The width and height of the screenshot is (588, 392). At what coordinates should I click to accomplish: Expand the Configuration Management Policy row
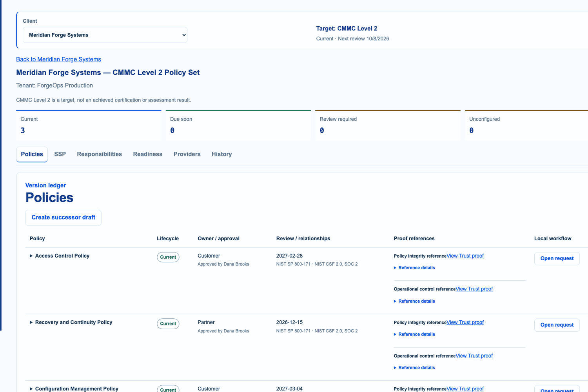pos(74,388)
